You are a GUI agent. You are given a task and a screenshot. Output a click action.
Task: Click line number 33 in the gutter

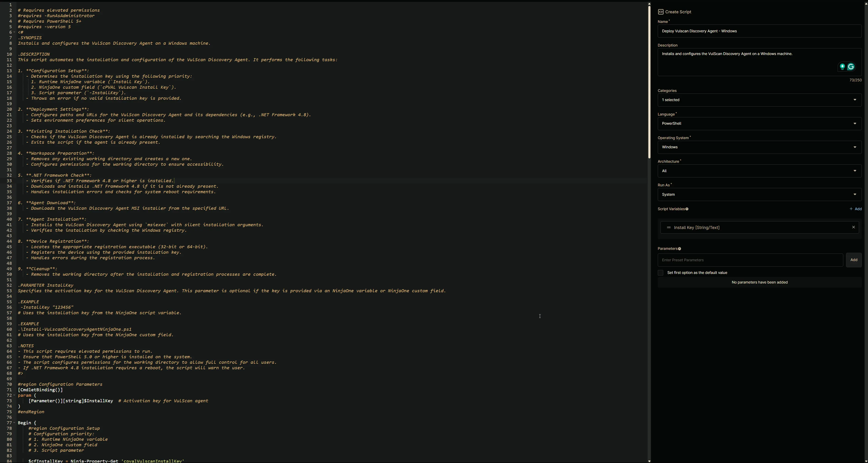9,181
